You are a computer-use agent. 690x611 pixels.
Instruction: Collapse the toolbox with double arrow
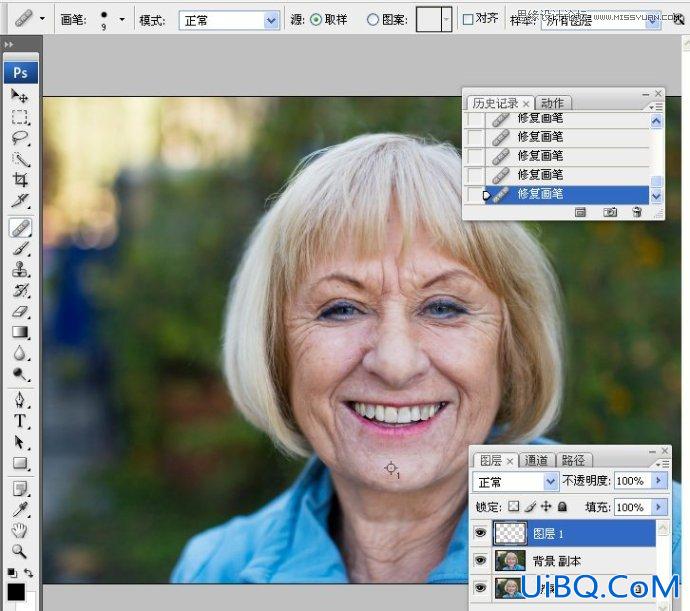point(9,44)
